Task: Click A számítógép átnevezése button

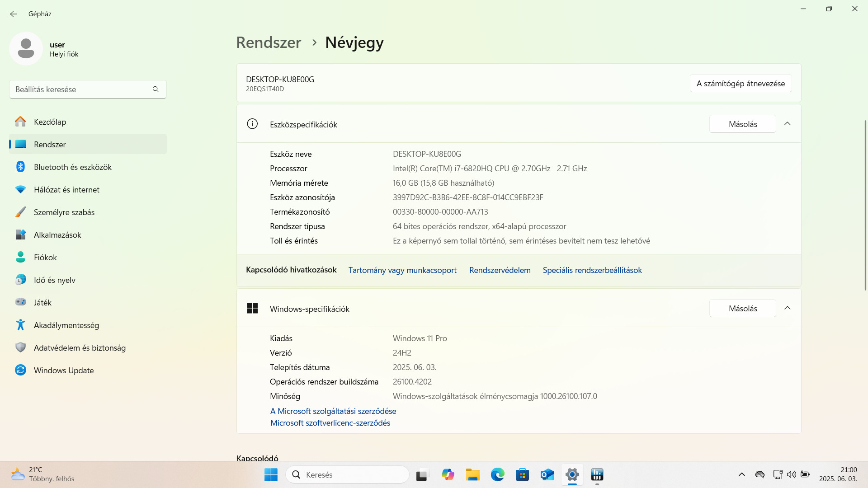Action: [740, 84]
